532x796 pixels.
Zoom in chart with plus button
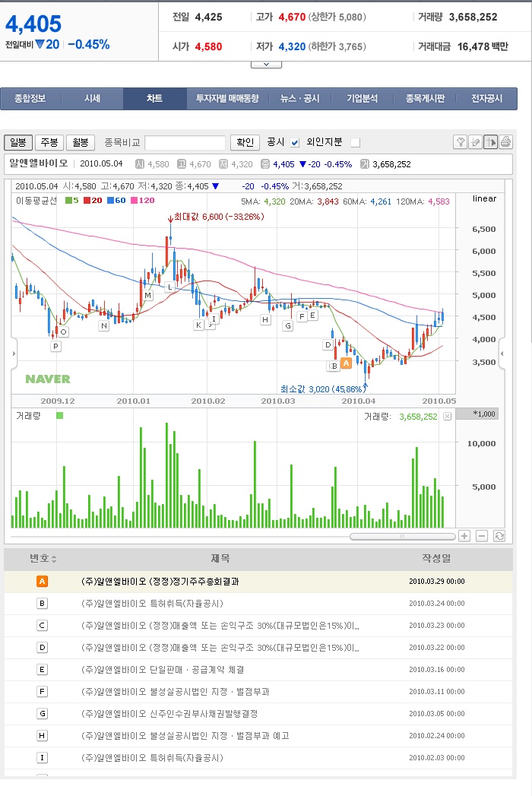[x=464, y=536]
